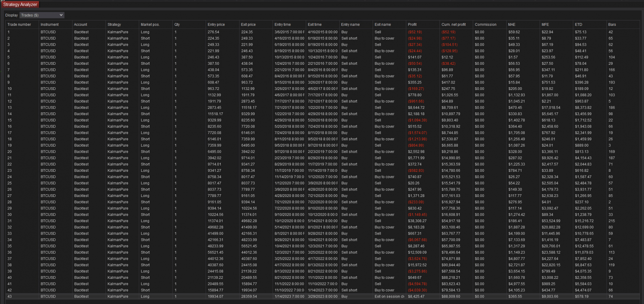Click the Commission column header
Screen dimensions: 644x304
[x=485, y=24]
